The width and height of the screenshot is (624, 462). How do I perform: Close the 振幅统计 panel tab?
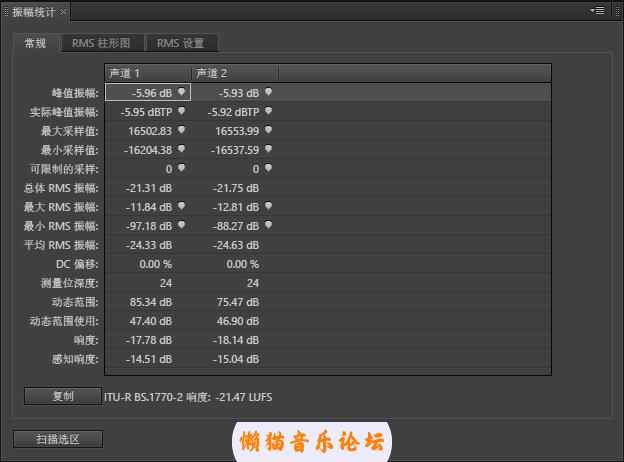[63, 12]
